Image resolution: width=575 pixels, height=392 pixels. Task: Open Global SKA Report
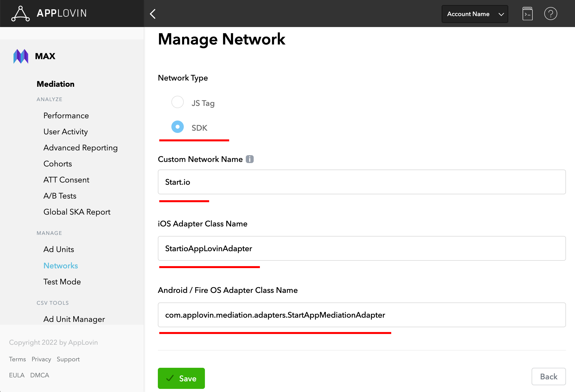(x=77, y=212)
